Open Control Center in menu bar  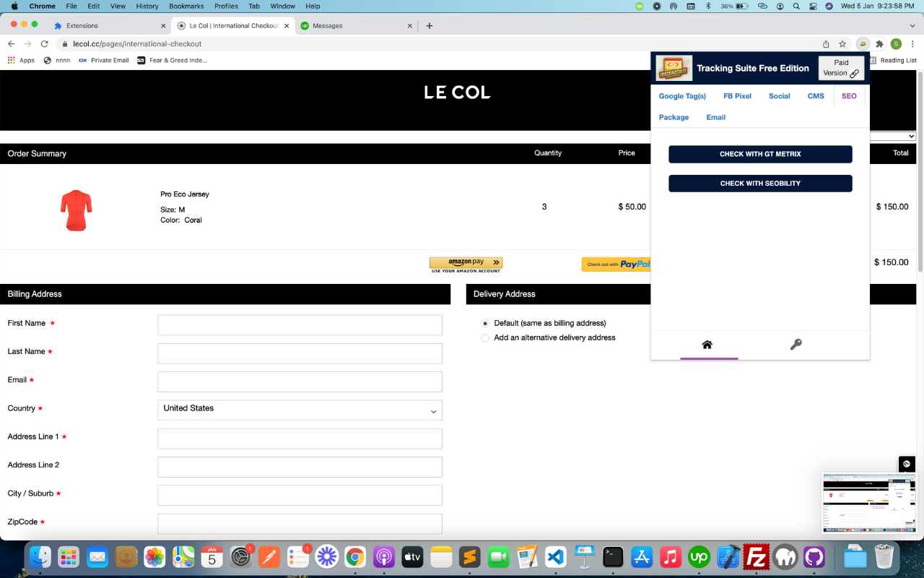[813, 6]
